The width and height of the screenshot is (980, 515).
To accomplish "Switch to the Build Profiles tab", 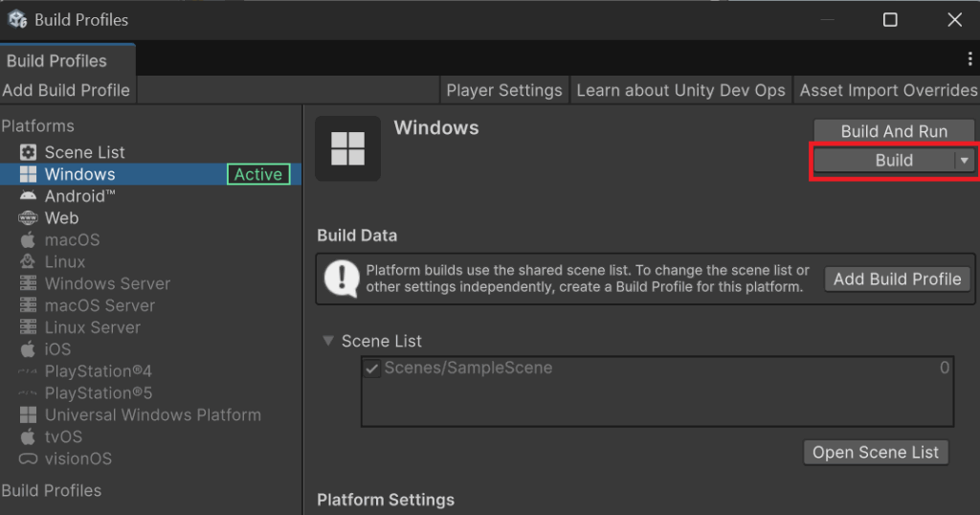I will pos(68,60).
